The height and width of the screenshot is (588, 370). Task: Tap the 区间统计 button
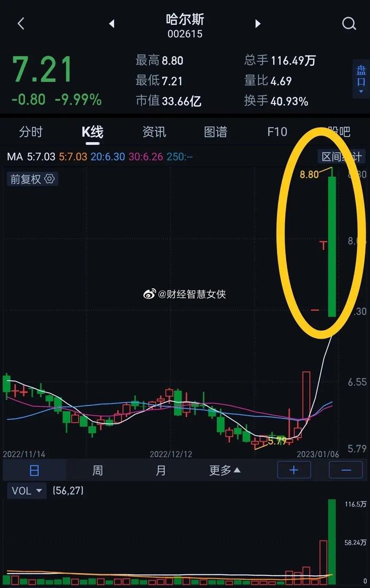[x=341, y=157]
